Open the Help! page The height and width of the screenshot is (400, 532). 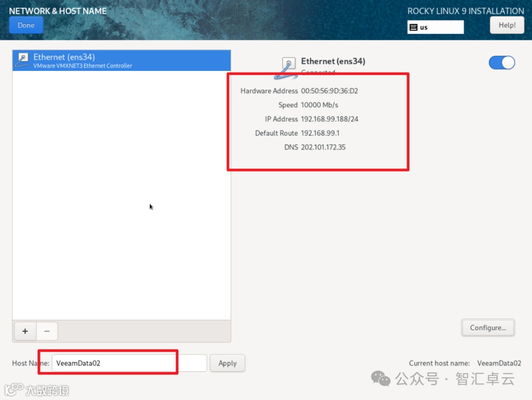pyautogui.click(x=507, y=26)
